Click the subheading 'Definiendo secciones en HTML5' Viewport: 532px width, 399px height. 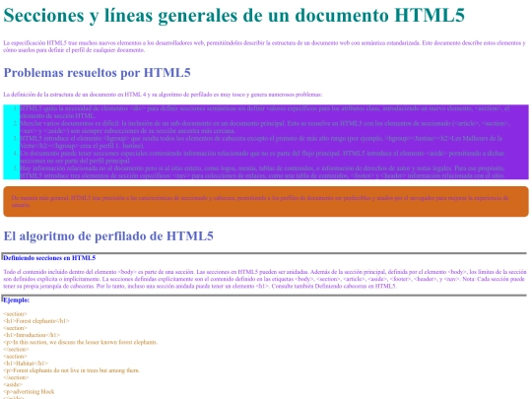49,258
